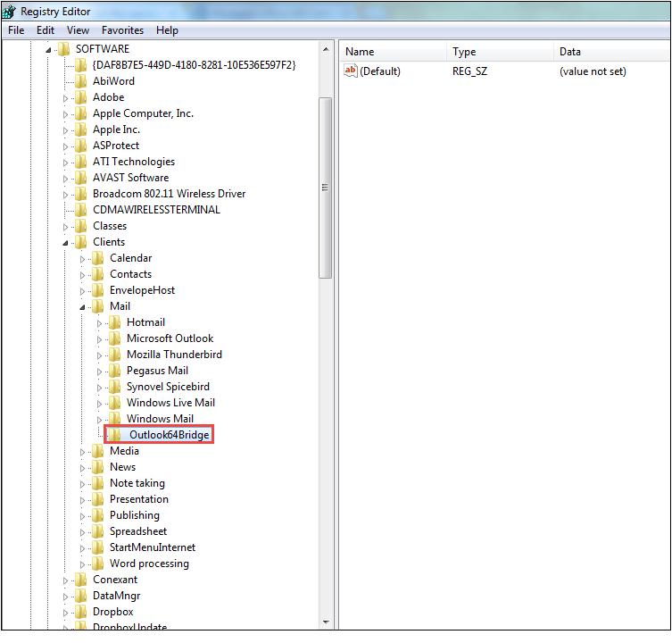Select the Apple Inc. key
Viewport: 672px width, 643px height.
(x=116, y=129)
